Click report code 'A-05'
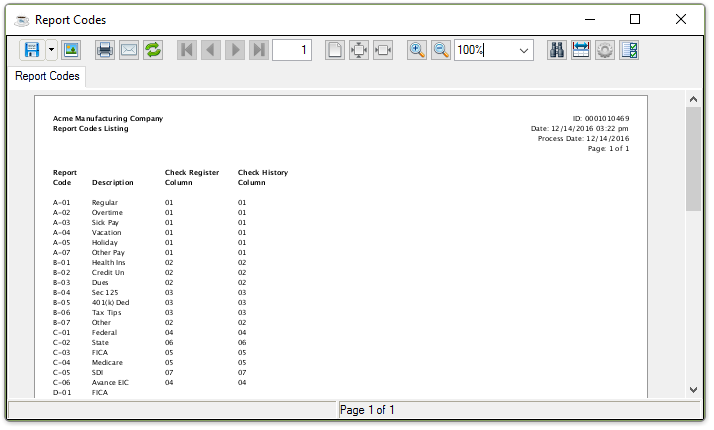This screenshot has height=430, width=714. pos(61,243)
